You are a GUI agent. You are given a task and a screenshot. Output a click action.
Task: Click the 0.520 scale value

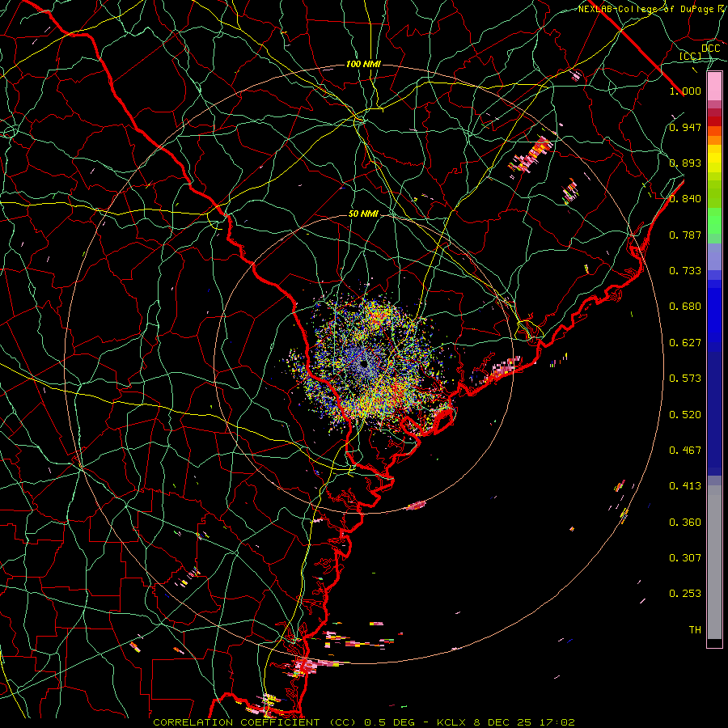point(685,415)
